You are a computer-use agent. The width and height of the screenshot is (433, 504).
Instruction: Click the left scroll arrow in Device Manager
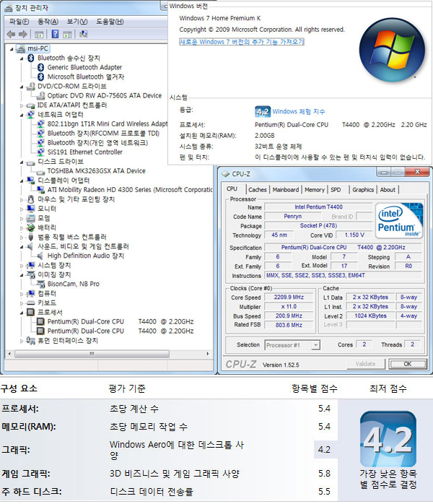9,354
